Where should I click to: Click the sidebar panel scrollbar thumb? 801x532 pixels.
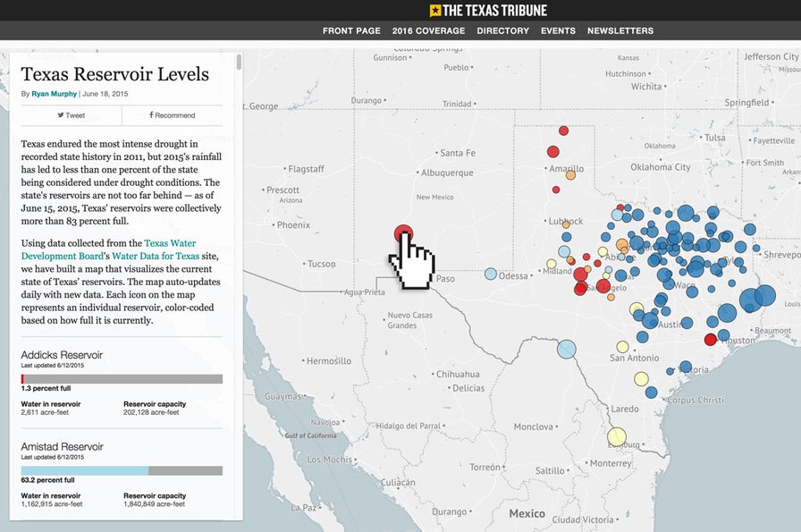coord(239,63)
